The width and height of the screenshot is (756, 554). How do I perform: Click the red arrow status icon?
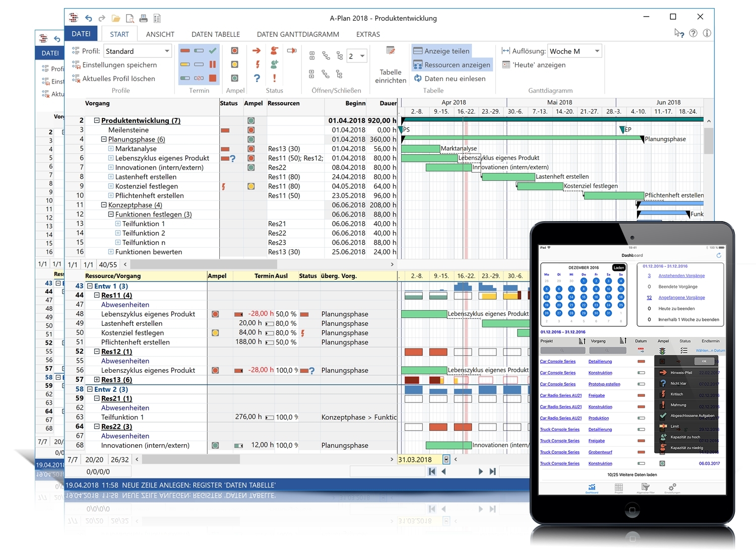(x=257, y=50)
